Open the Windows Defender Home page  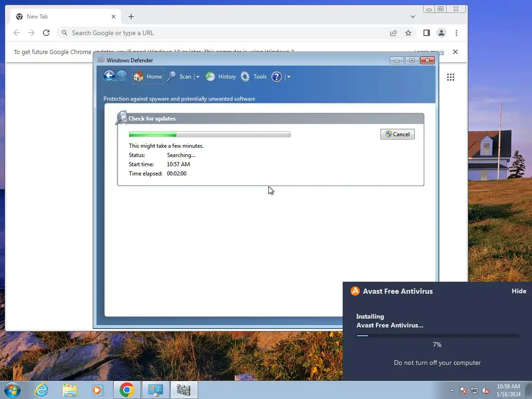pos(148,76)
